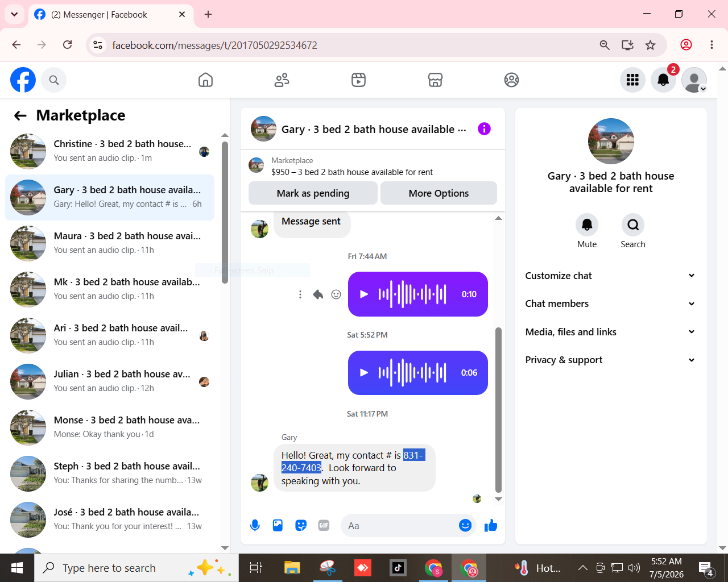This screenshot has width=728, height=582.
Task: Open José conversation
Action: tap(109, 519)
